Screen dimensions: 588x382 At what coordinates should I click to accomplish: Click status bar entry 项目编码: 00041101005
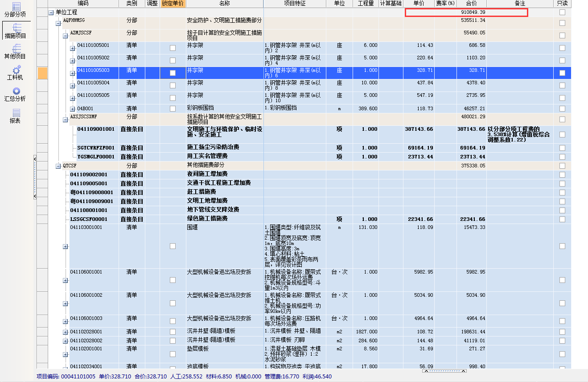pos(66,377)
